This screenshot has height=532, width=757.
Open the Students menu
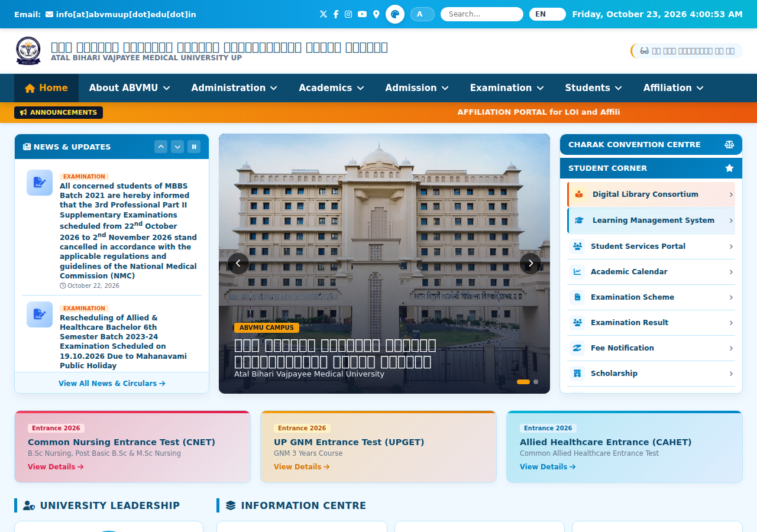coord(593,88)
